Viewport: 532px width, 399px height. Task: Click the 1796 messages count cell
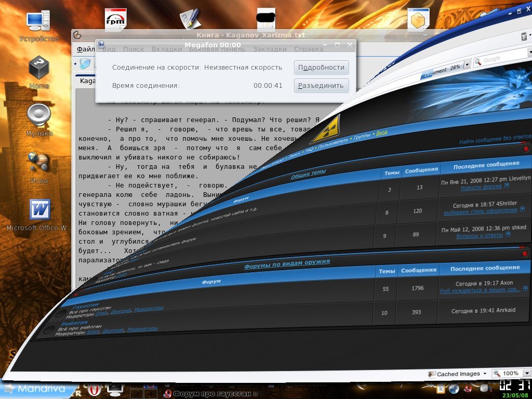418,288
